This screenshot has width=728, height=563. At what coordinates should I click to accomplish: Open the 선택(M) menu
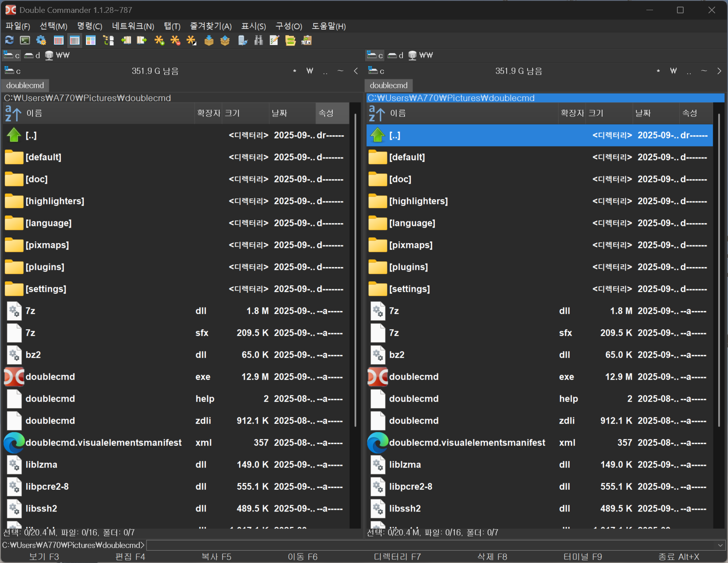54,26
